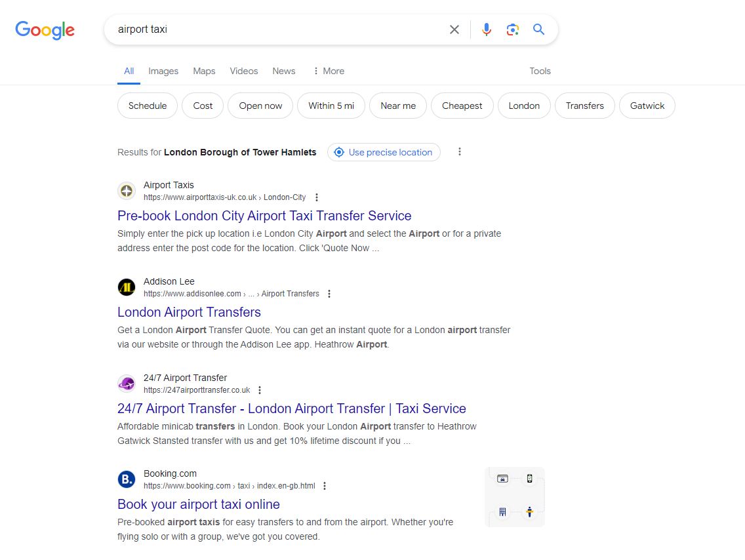This screenshot has width=745, height=560.
Task: Start voice search with microphone icon
Action: (x=487, y=30)
